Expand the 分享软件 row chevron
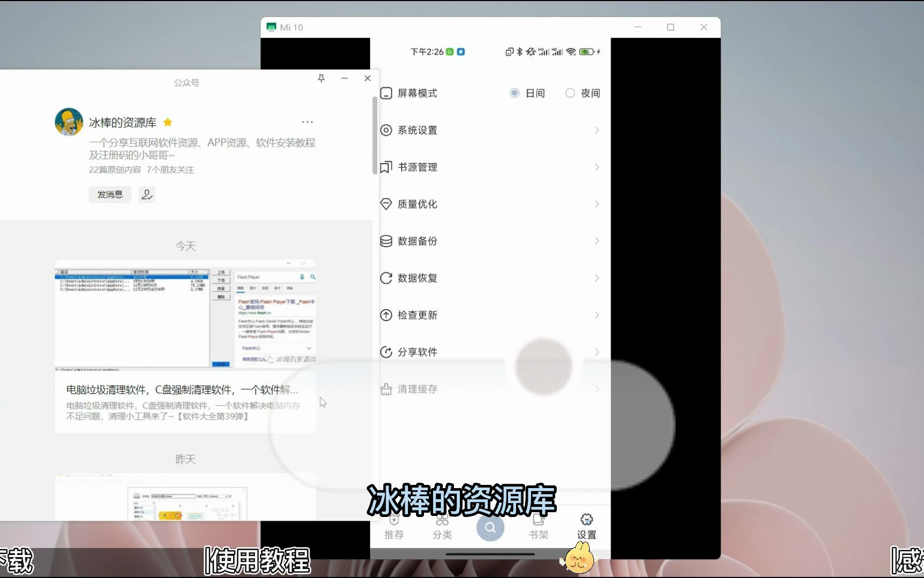This screenshot has height=578, width=924. point(597,352)
